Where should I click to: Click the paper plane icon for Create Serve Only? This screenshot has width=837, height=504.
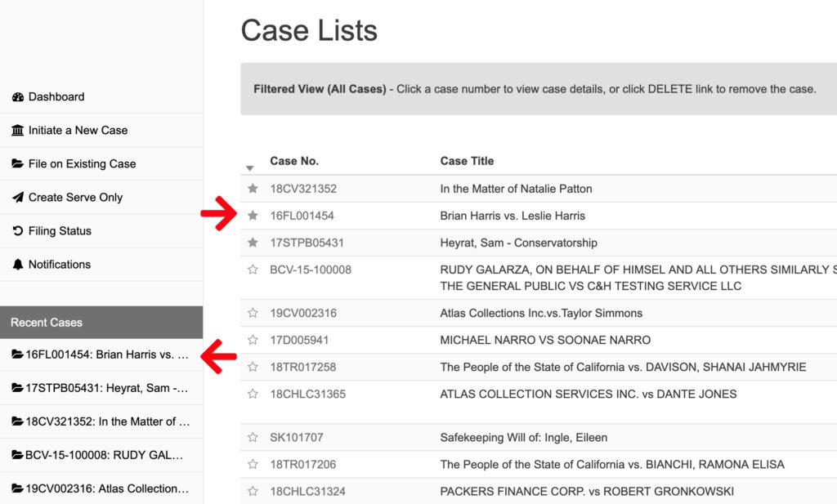[x=18, y=197]
